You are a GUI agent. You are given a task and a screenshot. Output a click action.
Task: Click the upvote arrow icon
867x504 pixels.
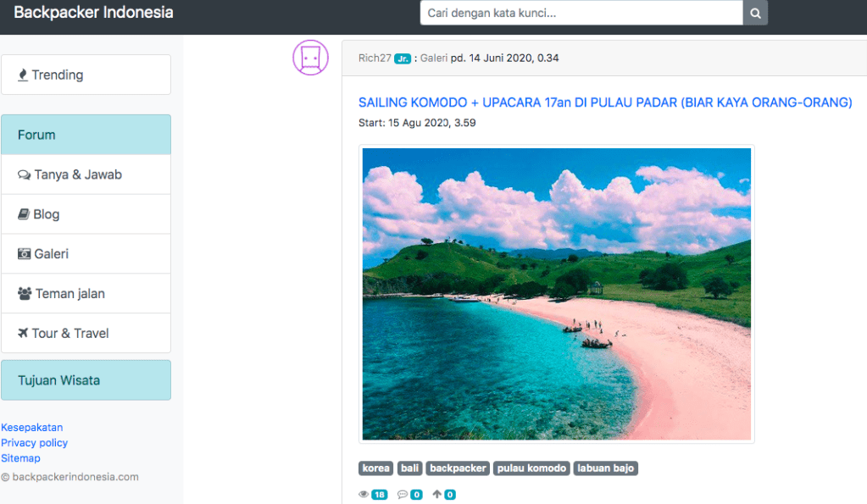click(x=437, y=495)
